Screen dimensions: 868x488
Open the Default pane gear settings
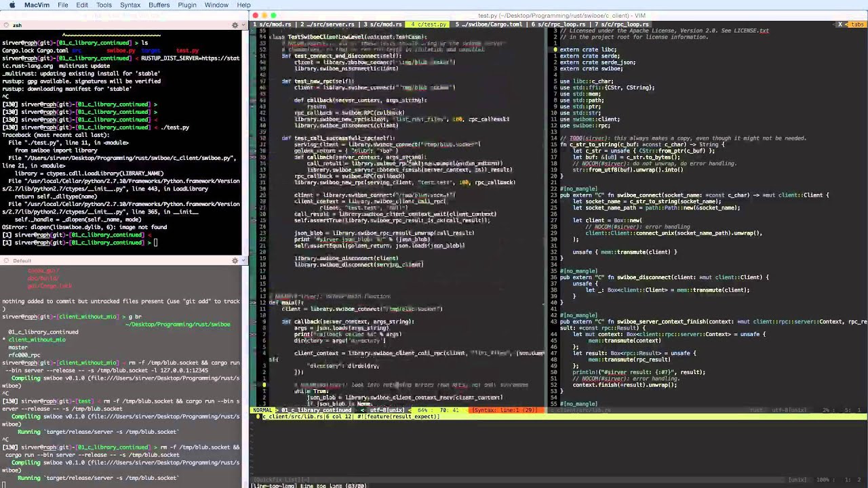(x=235, y=260)
